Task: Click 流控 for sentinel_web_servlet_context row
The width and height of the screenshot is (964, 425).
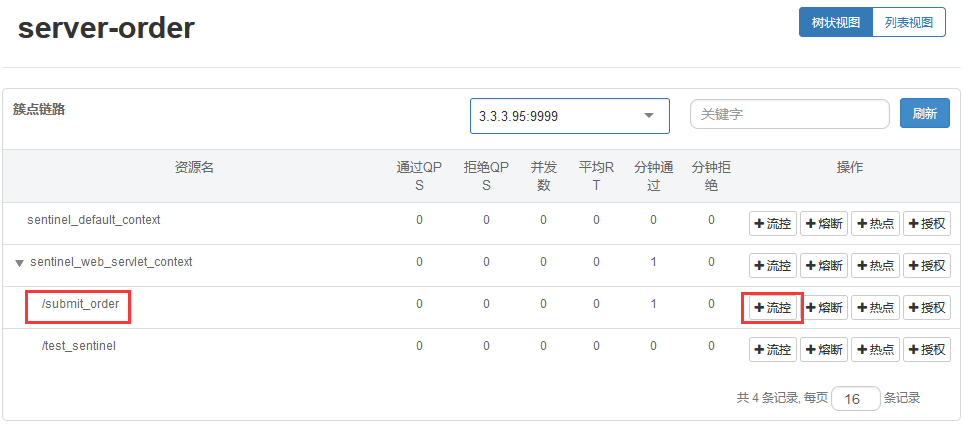Action: (772, 266)
